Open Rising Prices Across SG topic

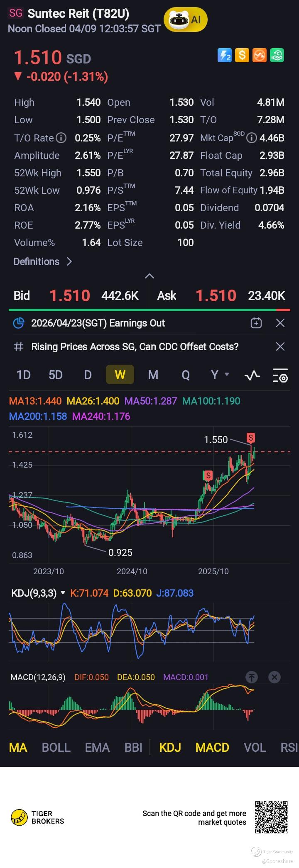pos(135,346)
